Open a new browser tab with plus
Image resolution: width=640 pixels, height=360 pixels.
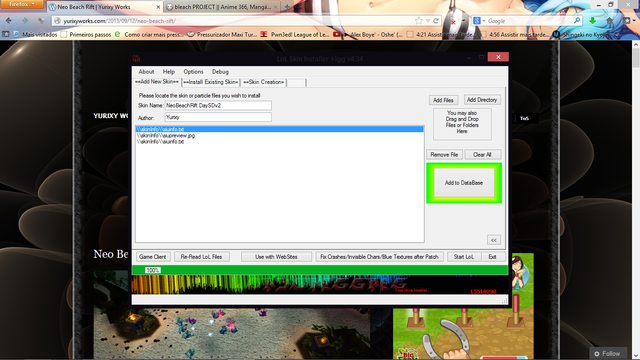287,7
